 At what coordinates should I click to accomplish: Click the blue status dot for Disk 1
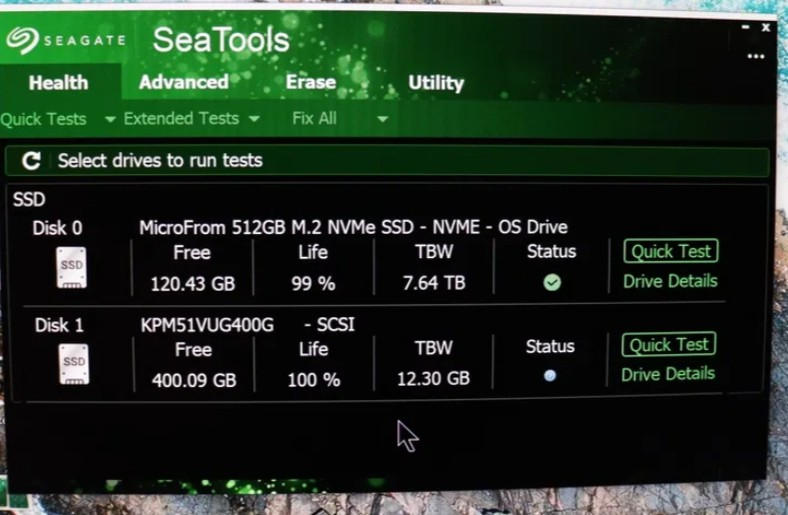click(549, 376)
